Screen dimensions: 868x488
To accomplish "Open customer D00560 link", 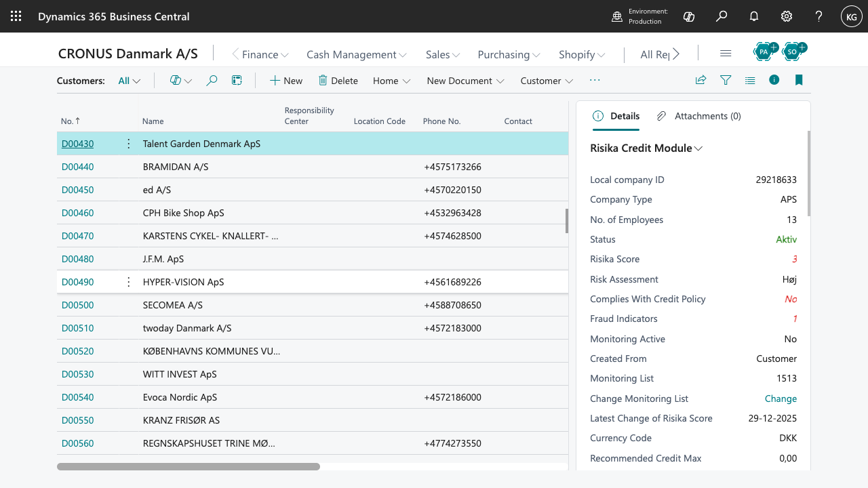I will pos(77,443).
